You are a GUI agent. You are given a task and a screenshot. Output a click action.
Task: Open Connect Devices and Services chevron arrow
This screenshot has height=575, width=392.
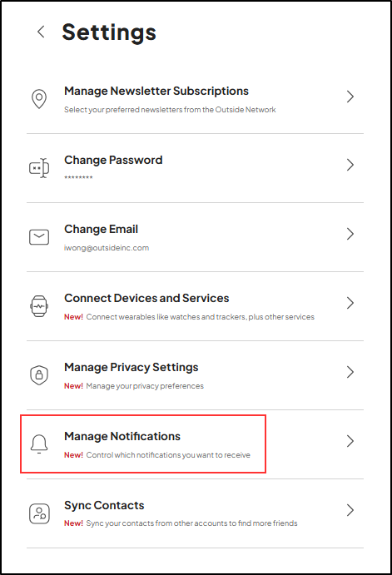pos(350,303)
